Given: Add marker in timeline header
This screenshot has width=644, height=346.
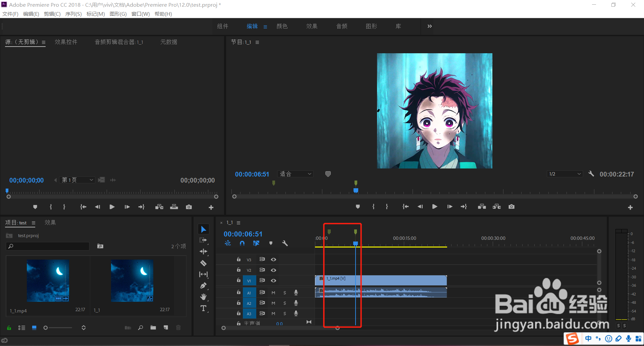Looking at the screenshot, I should (x=271, y=244).
